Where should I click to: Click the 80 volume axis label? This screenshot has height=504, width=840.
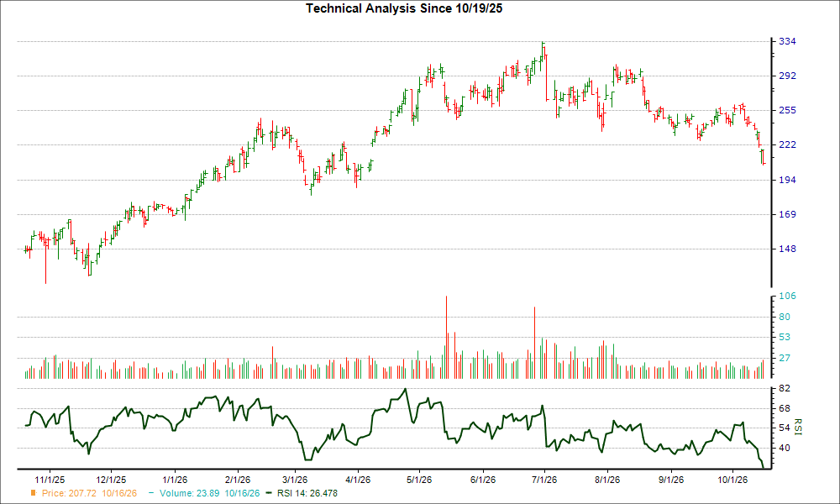(x=785, y=317)
